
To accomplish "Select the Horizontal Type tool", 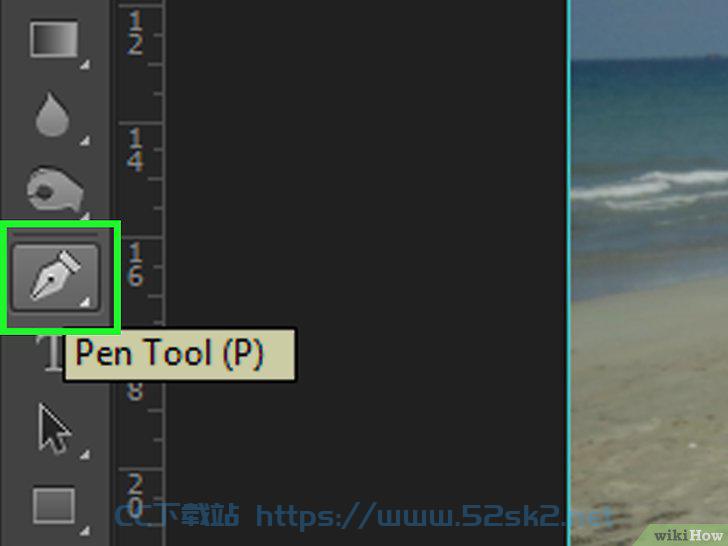I will (52, 354).
